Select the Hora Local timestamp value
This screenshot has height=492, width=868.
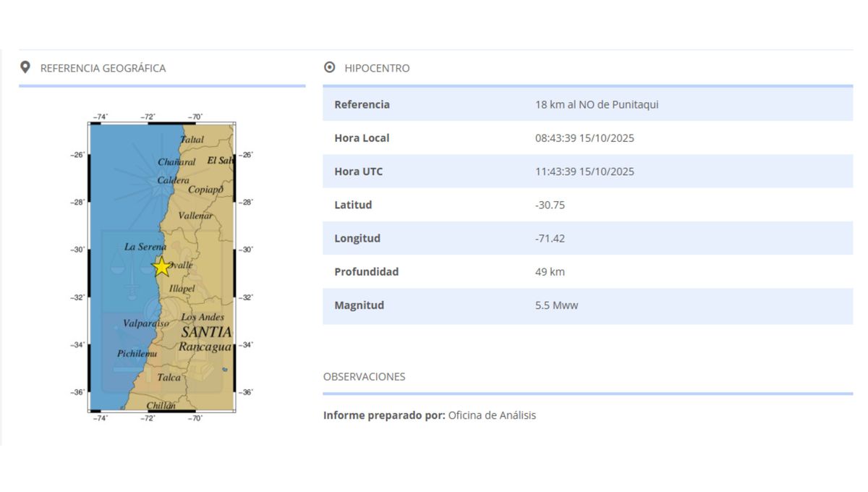pyautogui.click(x=584, y=137)
